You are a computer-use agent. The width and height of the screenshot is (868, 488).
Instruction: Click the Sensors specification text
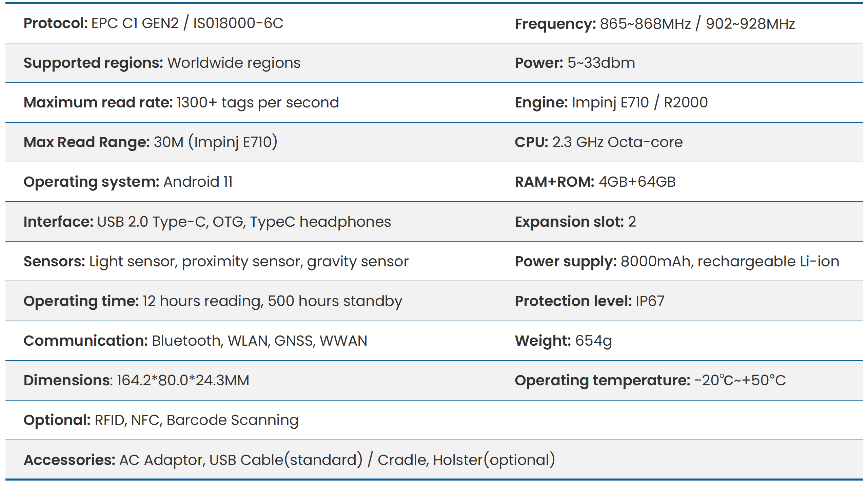(x=216, y=262)
